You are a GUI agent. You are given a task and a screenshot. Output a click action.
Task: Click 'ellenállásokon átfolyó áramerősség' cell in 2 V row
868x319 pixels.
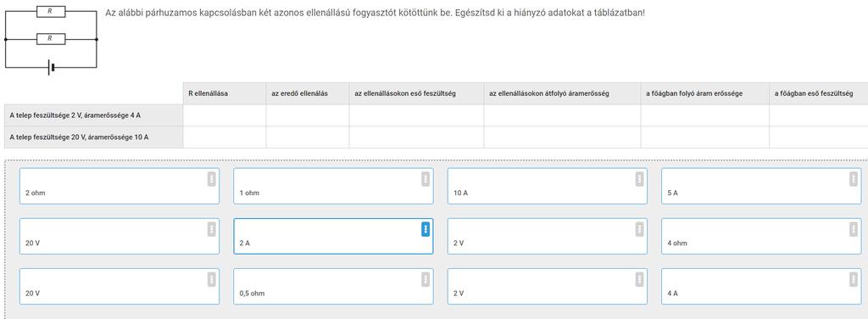[563, 115]
